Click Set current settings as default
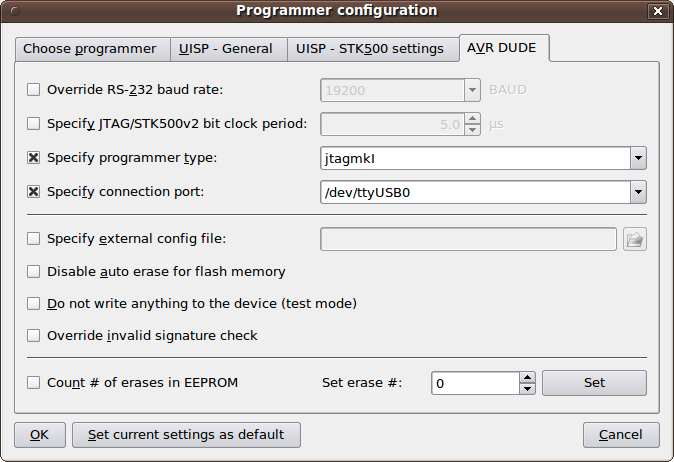The width and height of the screenshot is (674, 462). coord(186,435)
